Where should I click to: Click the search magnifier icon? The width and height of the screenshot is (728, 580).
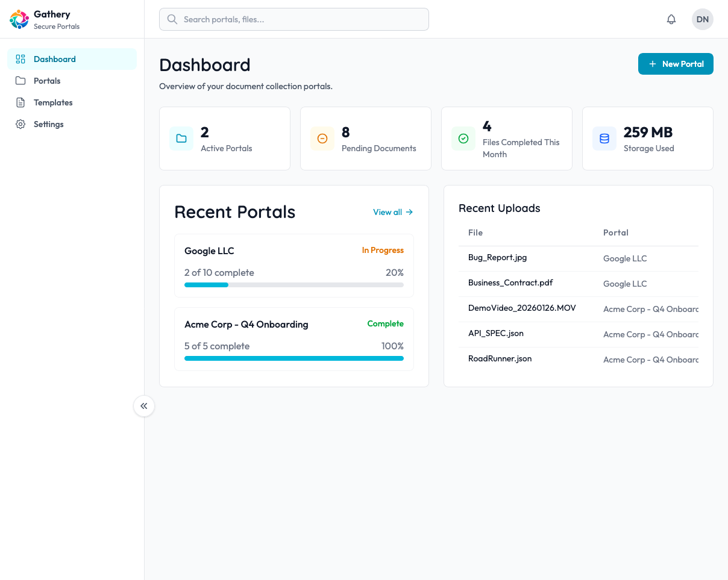[172, 19]
